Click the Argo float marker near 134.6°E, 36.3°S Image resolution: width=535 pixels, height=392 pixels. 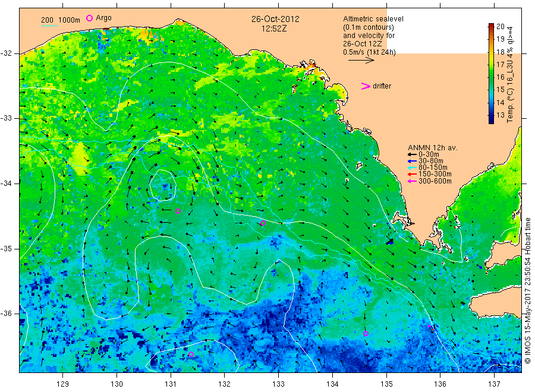coord(366,333)
